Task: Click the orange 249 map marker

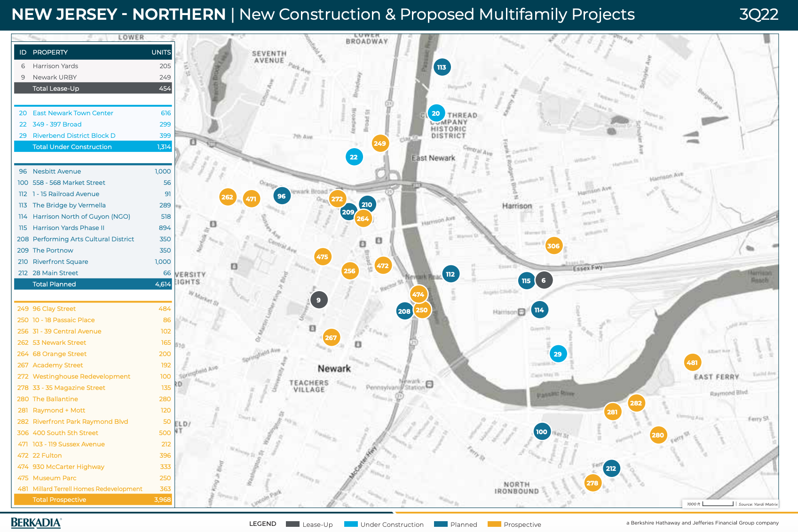Action: coord(380,143)
